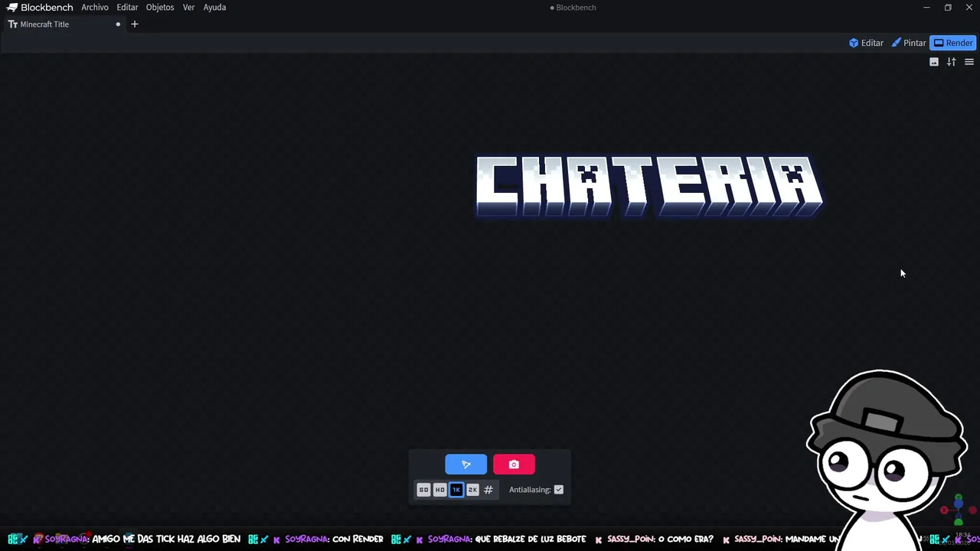Switch to Render mode
Screen dimensions: 980x551
click(953, 43)
